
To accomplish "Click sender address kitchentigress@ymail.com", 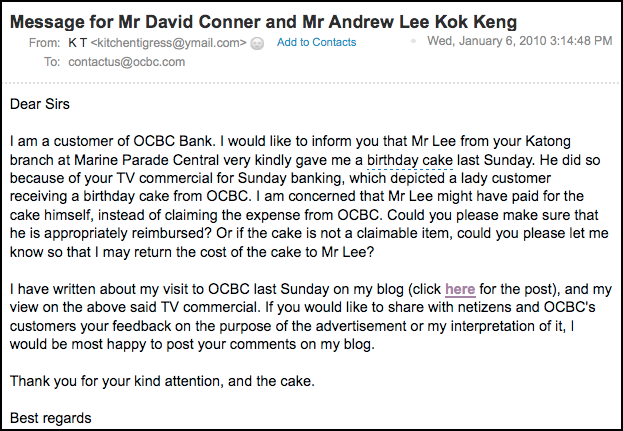I will [168, 43].
